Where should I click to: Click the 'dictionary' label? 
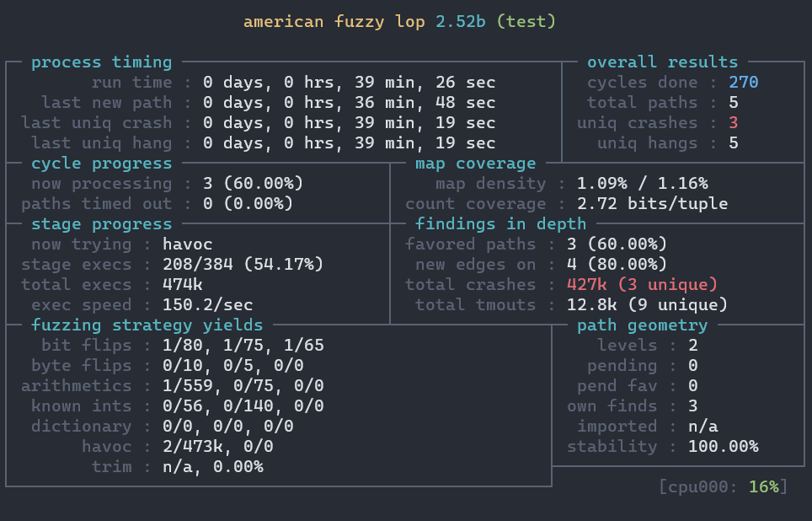pos(82,426)
